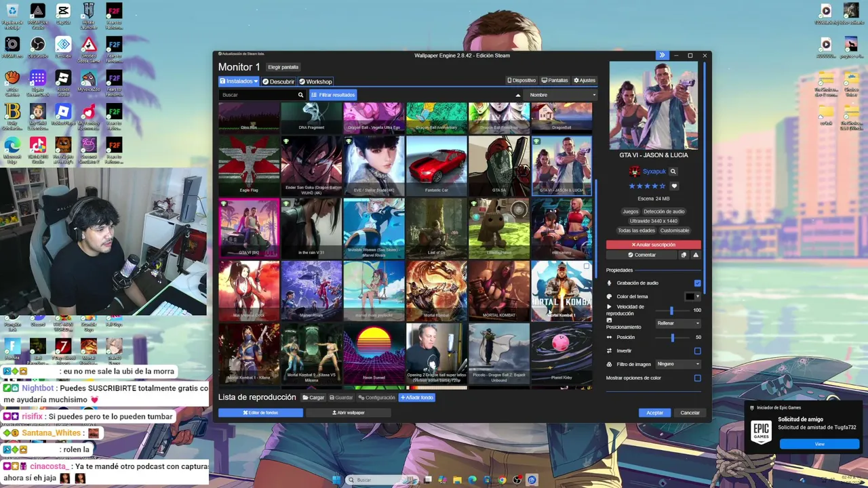Open Posicionamiento Rellenar dropdown
Screen dimensions: 868x488
point(678,323)
